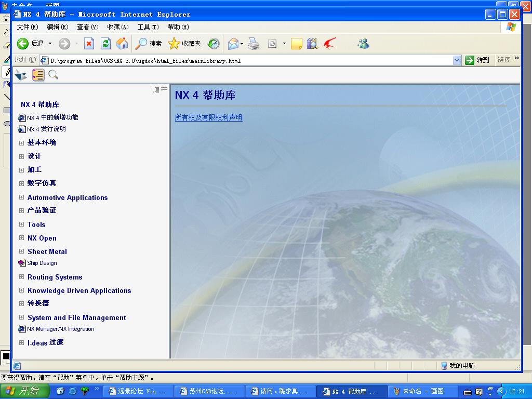Open the search pane with 搜索
This screenshot has width=532, height=399.
(148, 44)
